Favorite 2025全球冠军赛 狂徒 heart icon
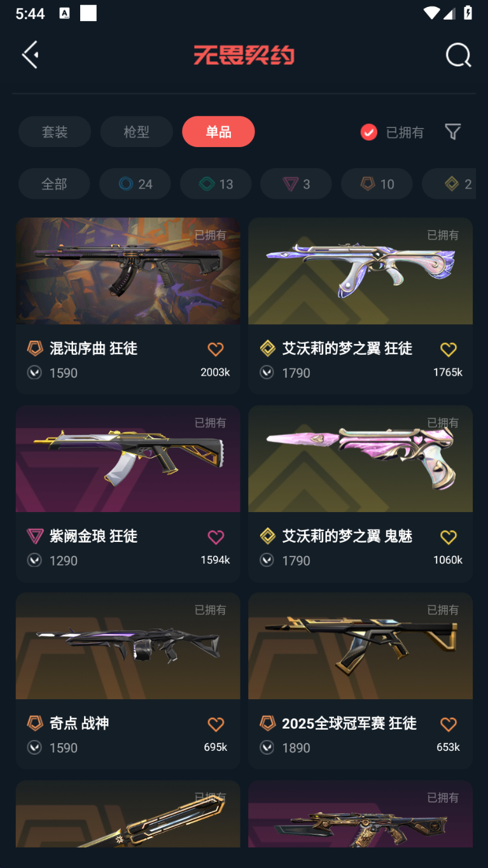The width and height of the screenshot is (488, 868). click(449, 724)
